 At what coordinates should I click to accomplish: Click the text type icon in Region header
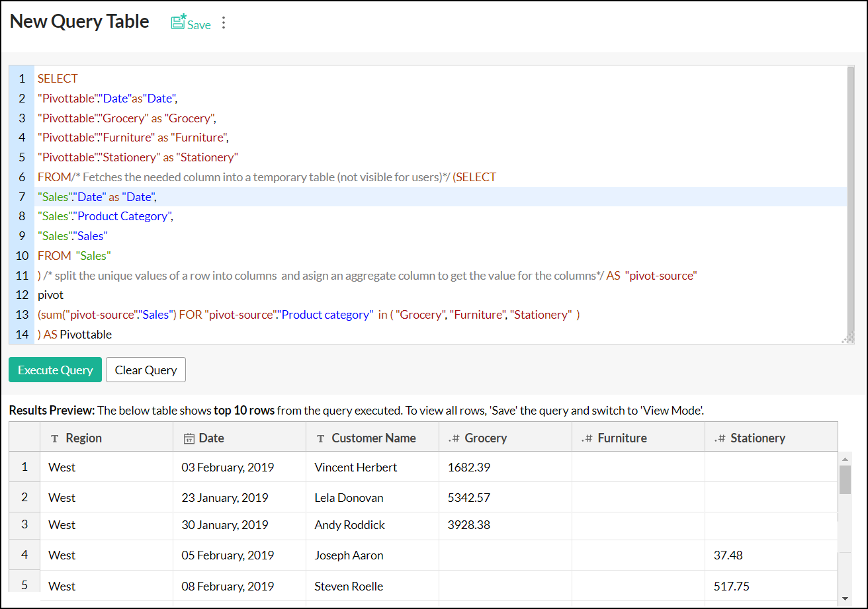[x=54, y=438]
